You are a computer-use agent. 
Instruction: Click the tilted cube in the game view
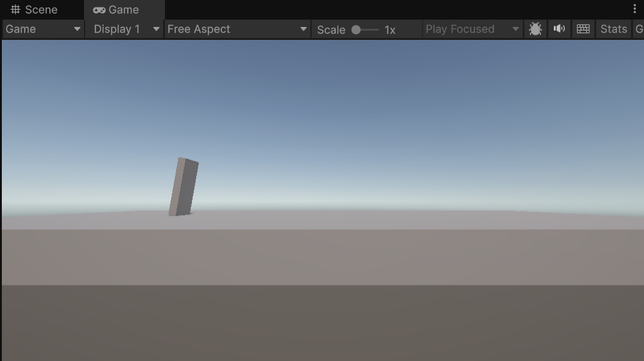(x=184, y=187)
